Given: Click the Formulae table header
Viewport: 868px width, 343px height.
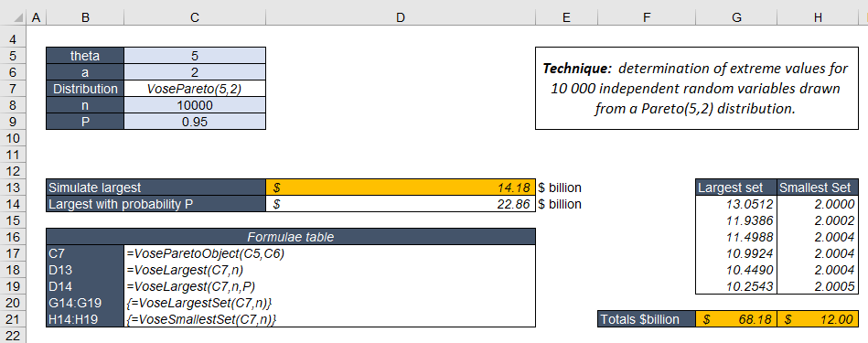Looking at the screenshot, I should pos(291,237).
